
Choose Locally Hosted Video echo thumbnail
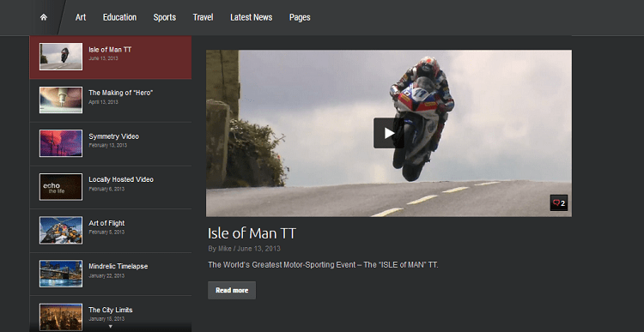coord(61,187)
